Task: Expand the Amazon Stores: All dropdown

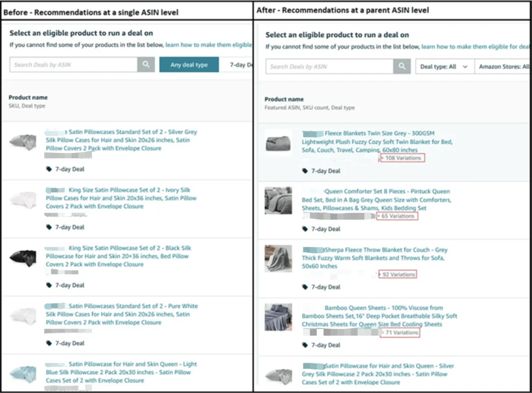Action: 503,67
